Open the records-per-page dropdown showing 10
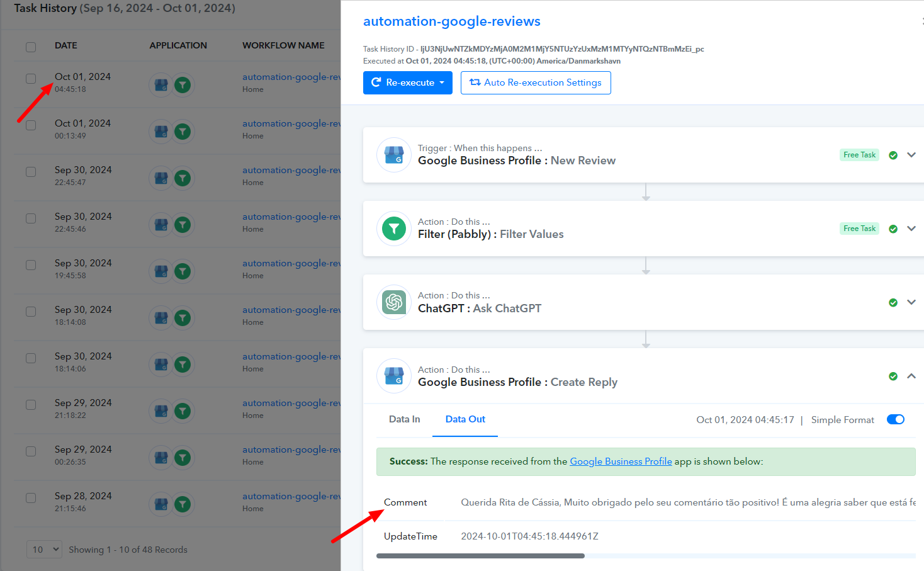 tap(44, 550)
